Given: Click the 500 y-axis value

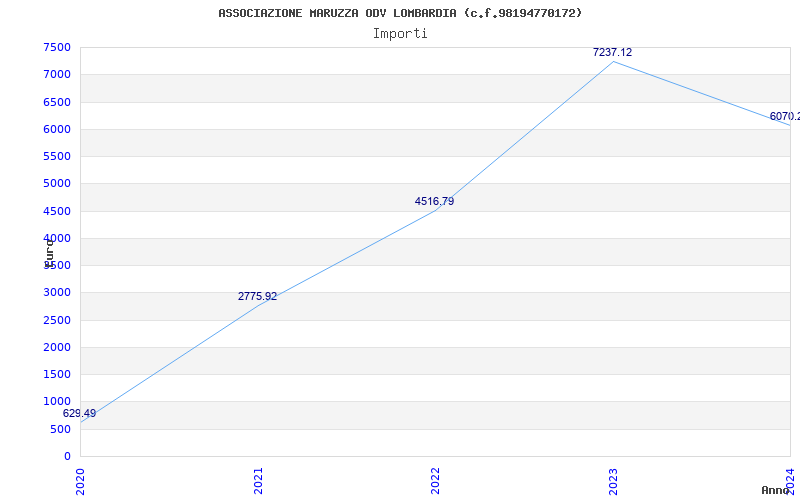Looking at the screenshot, I should 61,430.
